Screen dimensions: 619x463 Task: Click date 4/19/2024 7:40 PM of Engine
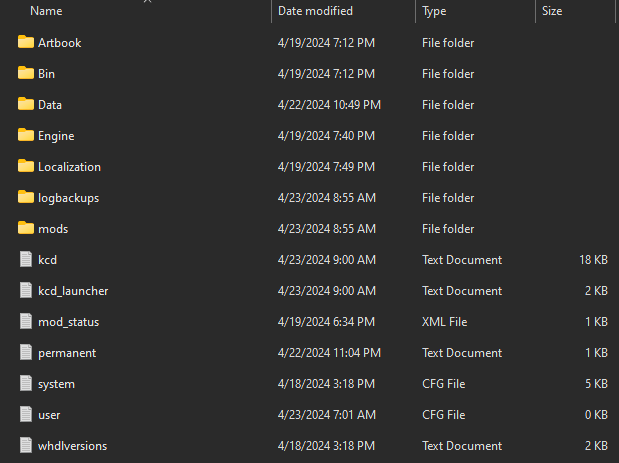326,136
